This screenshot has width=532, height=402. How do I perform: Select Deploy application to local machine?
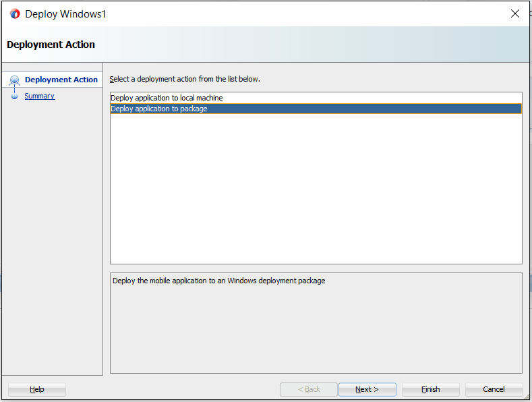click(316, 98)
